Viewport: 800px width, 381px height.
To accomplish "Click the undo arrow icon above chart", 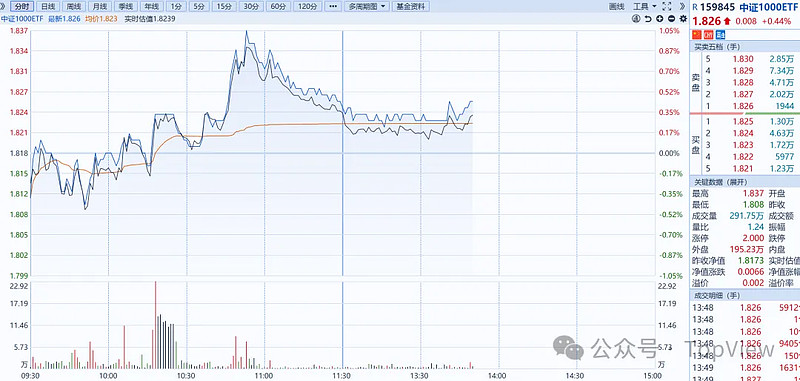I will 648,19.
